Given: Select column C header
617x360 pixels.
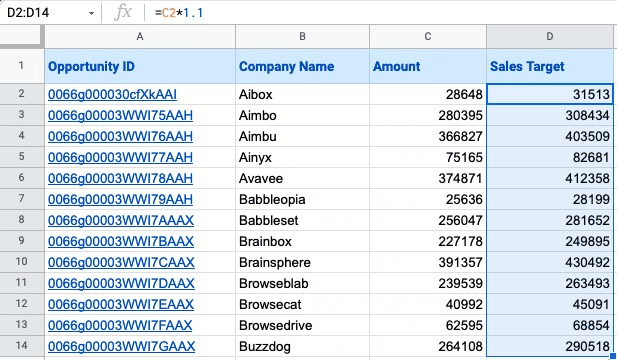Looking at the screenshot, I should pyautogui.click(x=428, y=37).
